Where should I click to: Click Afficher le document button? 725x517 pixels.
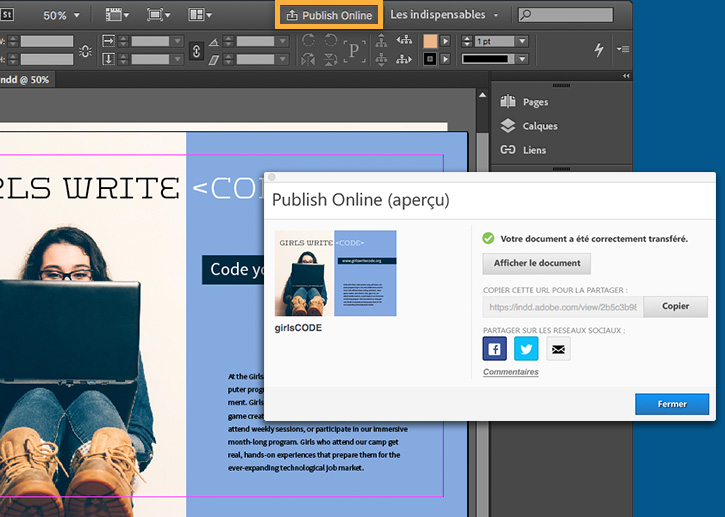pos(537,263)
